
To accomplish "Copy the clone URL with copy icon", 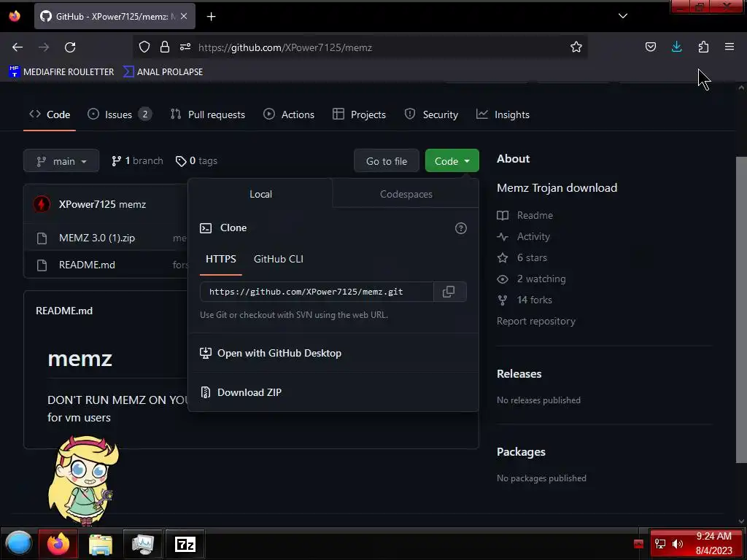I will (x=449, y=292).
